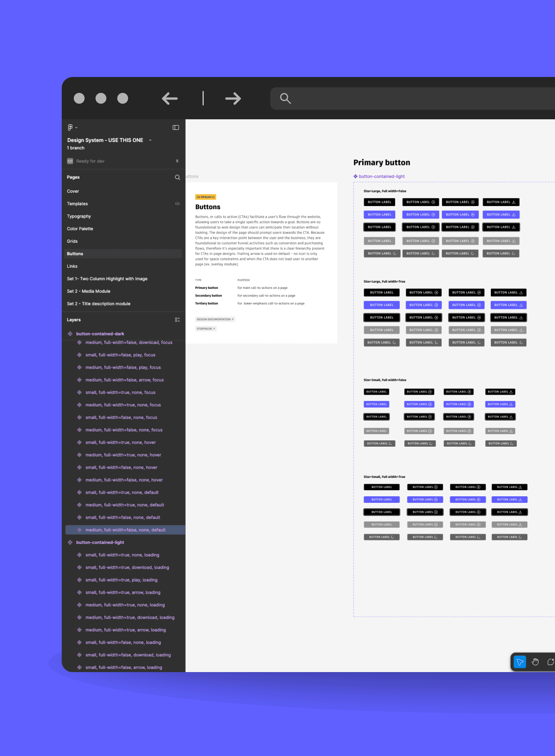Switch to the Color Palette page
Image resolution: width=555 pixels, height=756 pixels.
(x=80, y=229)
